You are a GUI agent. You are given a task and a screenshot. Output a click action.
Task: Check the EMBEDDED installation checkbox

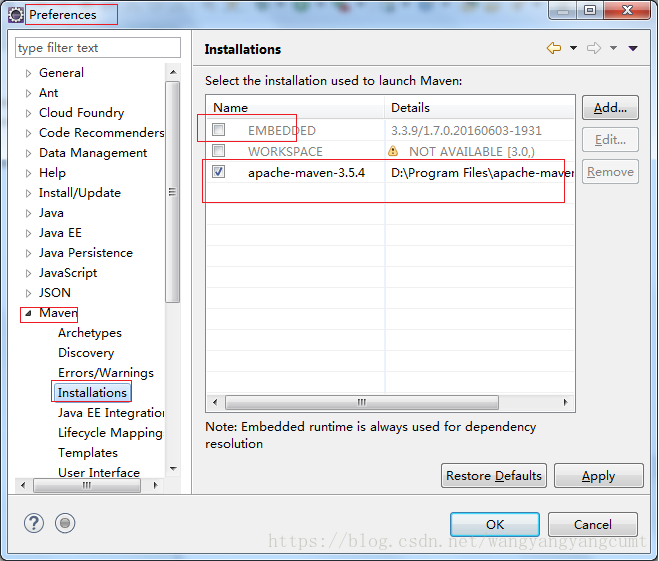coord(219,129)
